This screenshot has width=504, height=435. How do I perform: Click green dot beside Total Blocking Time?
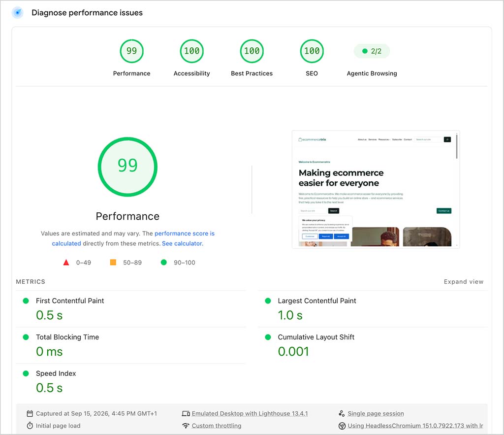pyautogui.click(x=26, y=337)
